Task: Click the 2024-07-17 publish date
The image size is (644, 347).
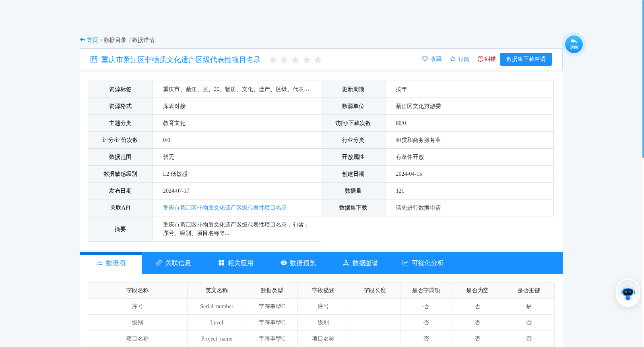Action: click(x=176, y=191)
